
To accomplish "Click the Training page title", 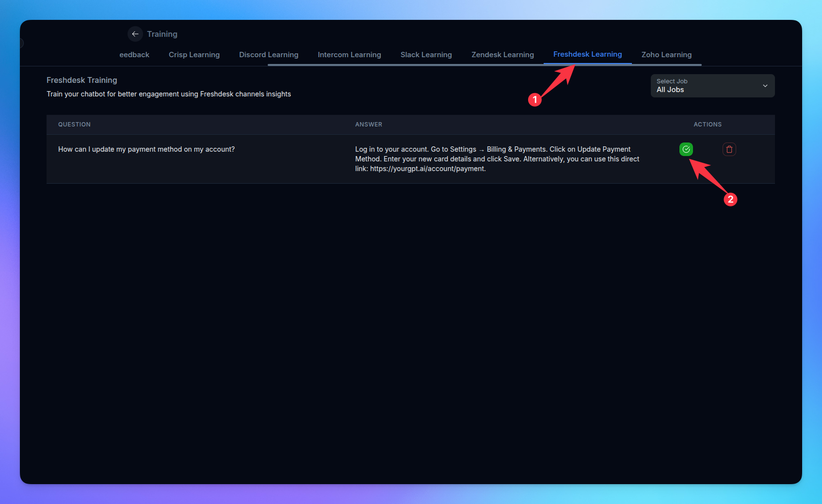I will tap(162, 34).
